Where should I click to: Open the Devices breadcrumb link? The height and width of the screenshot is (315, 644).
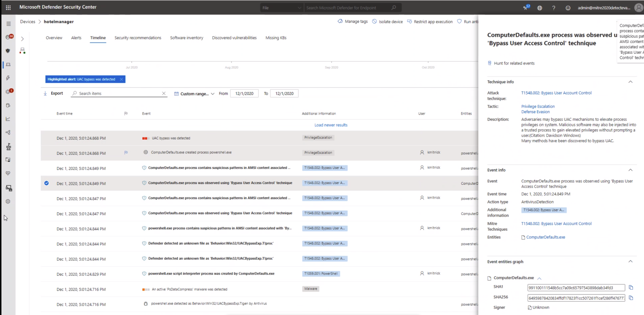coord(28,22)
